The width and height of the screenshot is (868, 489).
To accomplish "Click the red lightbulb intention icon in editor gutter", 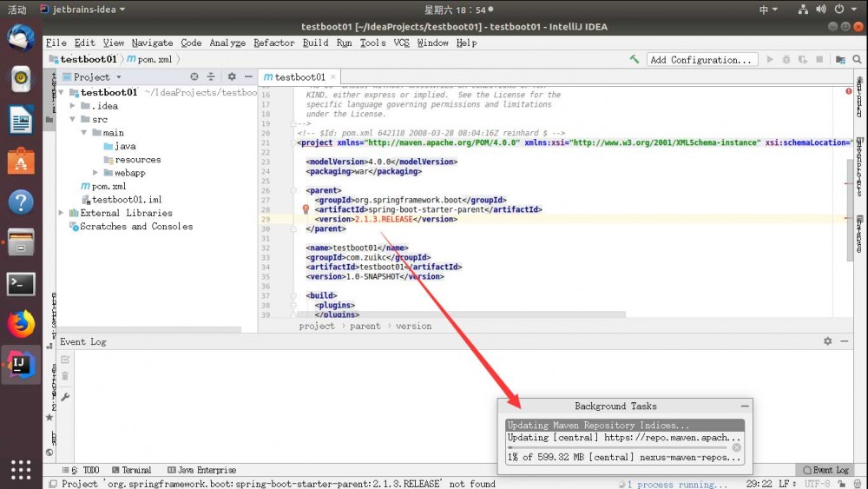I will tap(306, 209).
